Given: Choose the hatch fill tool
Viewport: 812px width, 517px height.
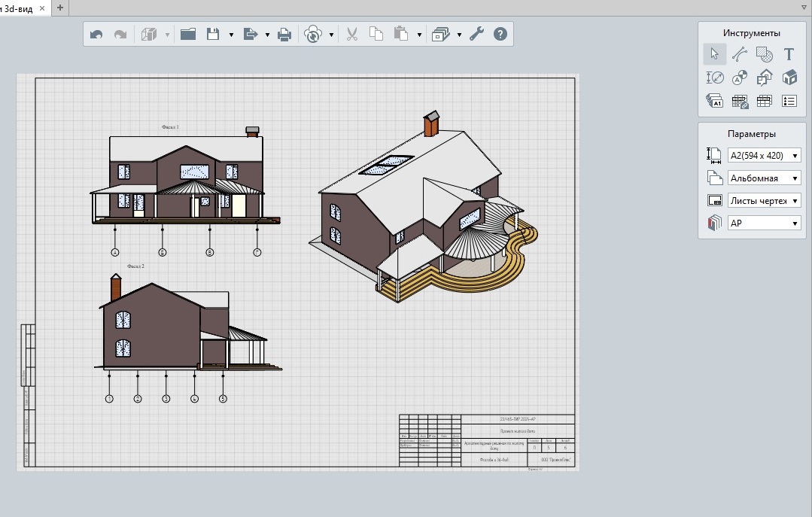Looking at the screenshot, I should tap(765, 54).
